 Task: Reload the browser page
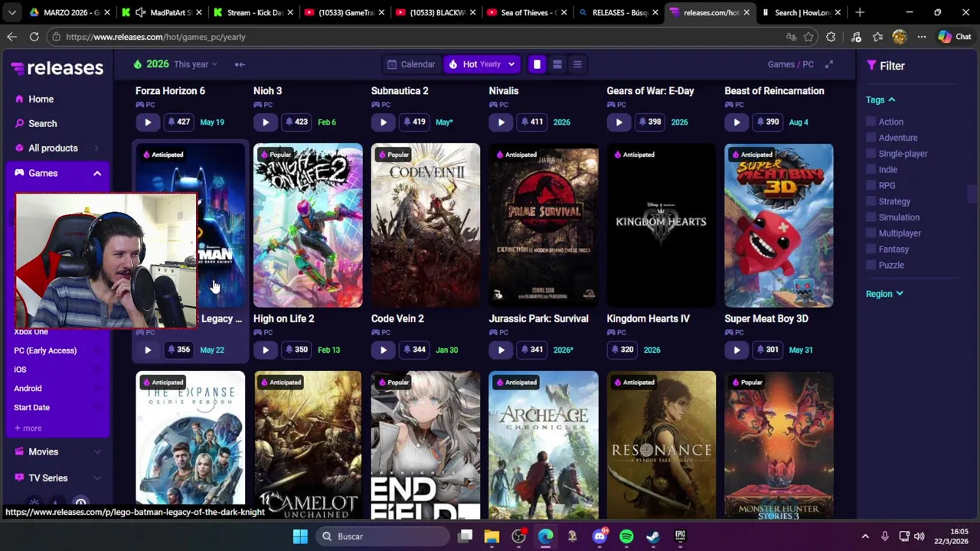34,37
